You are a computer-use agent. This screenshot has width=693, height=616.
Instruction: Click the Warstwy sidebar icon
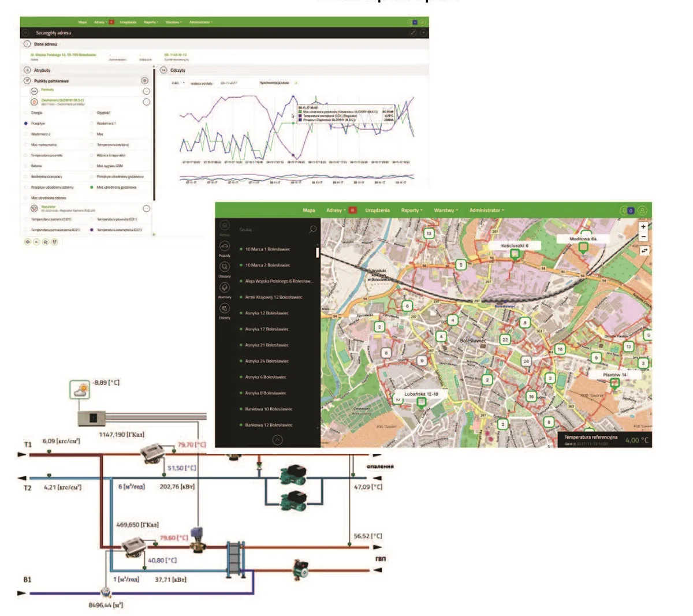[x=225, y=288]
